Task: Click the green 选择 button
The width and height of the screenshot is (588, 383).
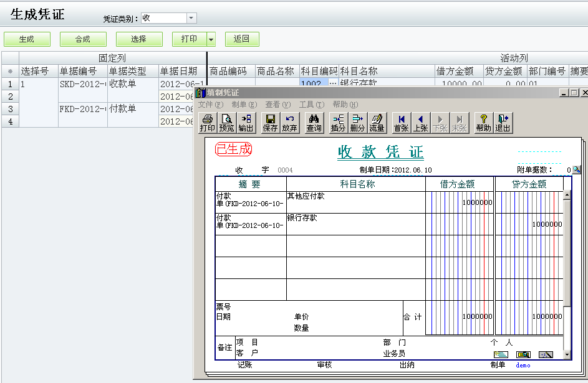Action: [139, 39]
